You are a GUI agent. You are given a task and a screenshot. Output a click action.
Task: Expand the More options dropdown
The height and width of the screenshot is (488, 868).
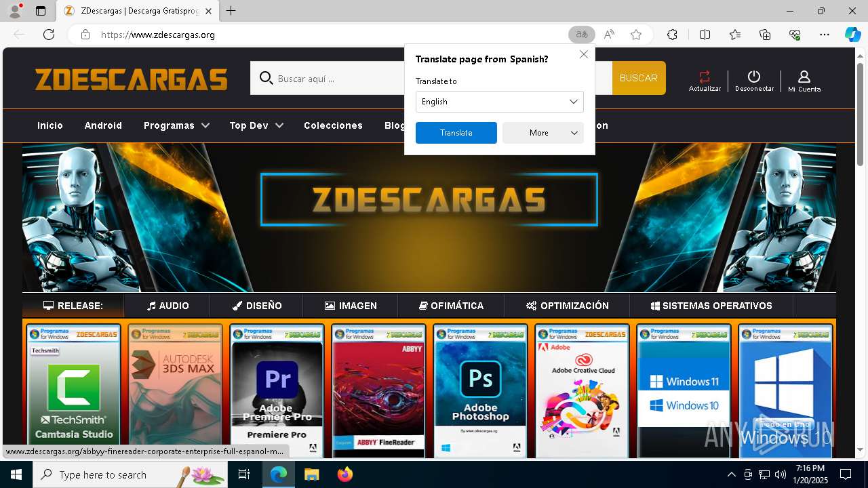coord(542,133)
